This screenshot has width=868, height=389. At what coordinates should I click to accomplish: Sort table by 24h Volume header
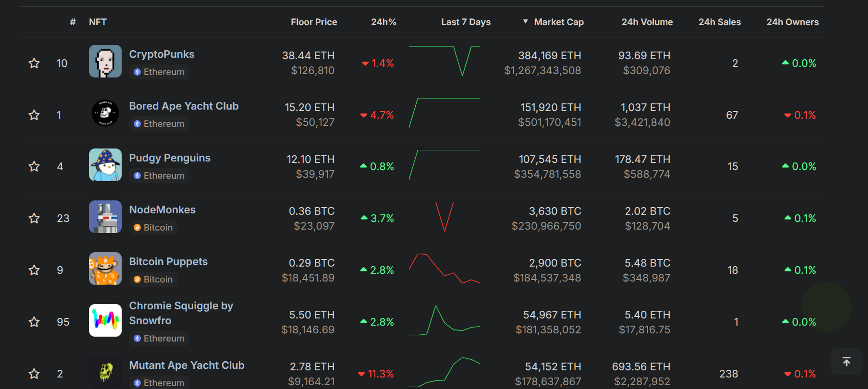point(647,22)
